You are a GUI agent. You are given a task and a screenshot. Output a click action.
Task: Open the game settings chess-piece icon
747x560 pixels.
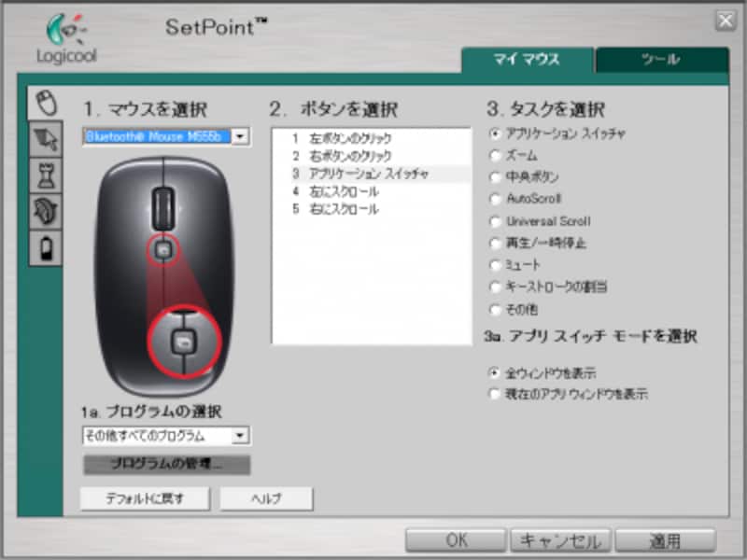[46, 175]
